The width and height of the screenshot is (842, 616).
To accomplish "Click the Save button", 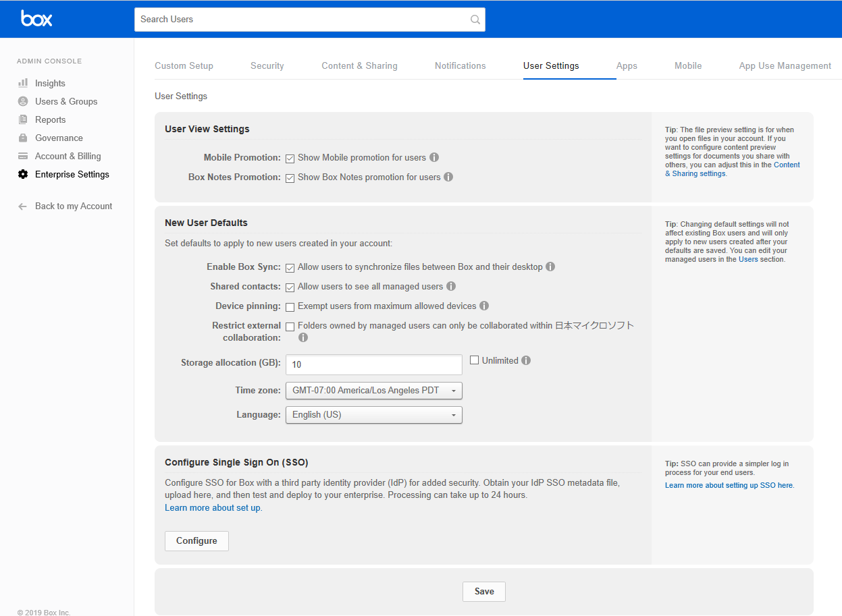I will 483,592.
